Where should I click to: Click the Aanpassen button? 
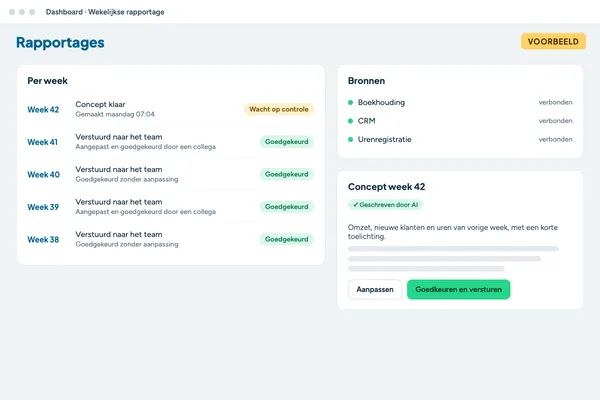point(375,289)
